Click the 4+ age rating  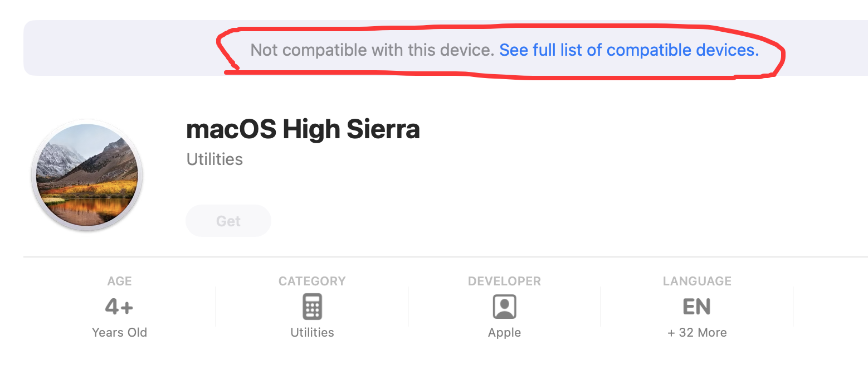click(x=119, y=307)
